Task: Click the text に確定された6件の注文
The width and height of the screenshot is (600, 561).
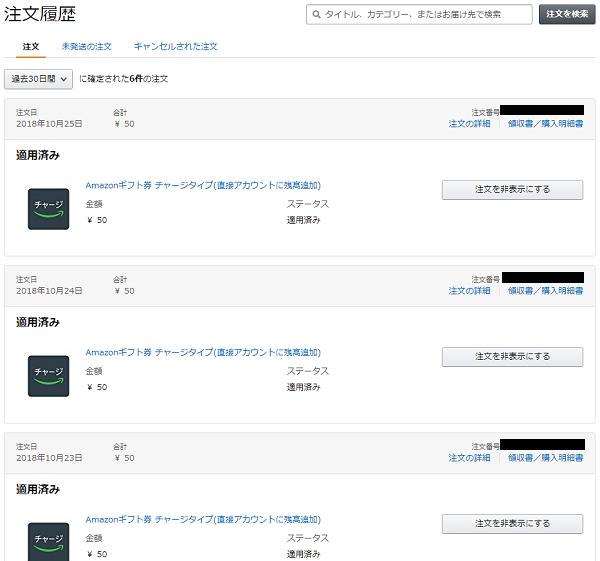Action: coord(124,79)
